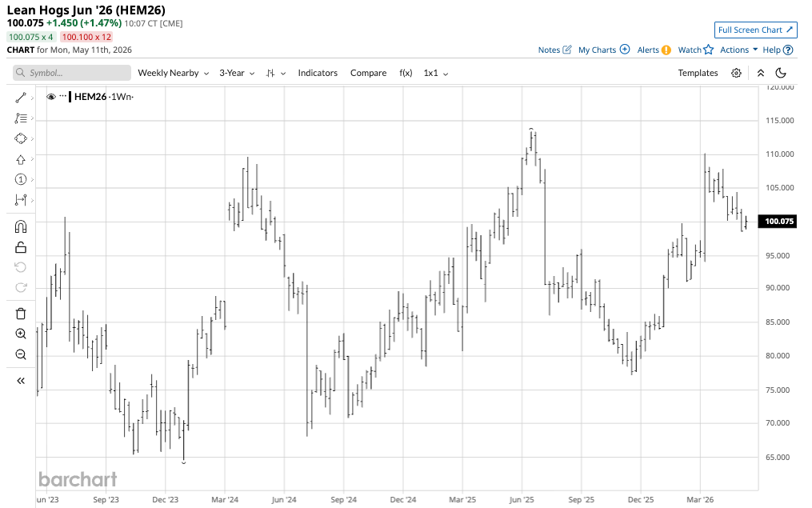Screen dimensions: 812x508
Task: Collapse the drawing toolbar with double chevron
Action: (21, 381)
